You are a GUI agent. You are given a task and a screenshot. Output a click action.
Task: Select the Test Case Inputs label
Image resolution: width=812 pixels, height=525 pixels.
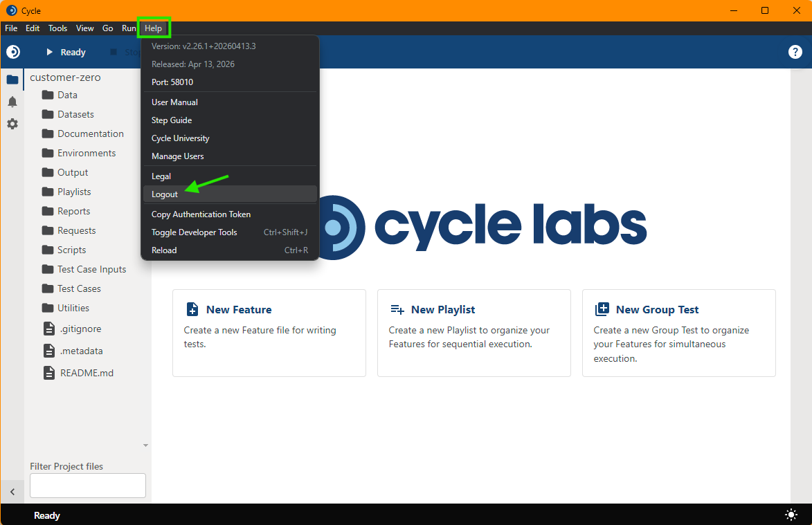pos(91,269)
